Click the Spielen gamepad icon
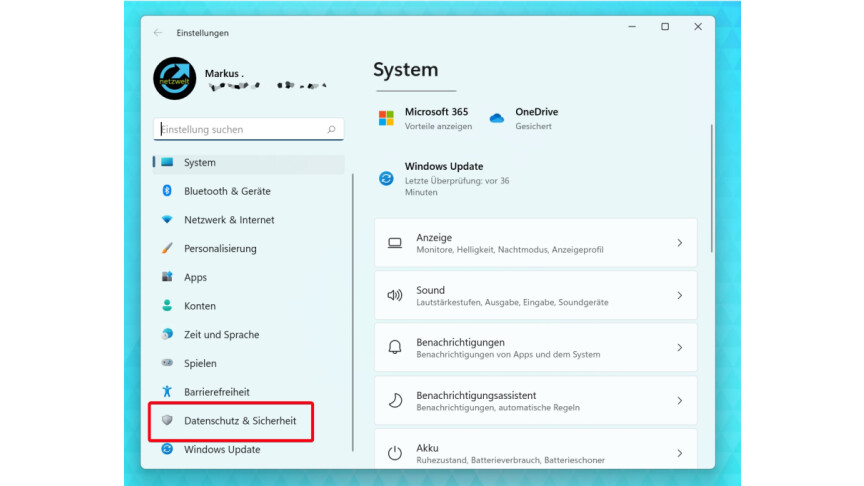This screenshot has height=486, width=864. tap(167, 363)
